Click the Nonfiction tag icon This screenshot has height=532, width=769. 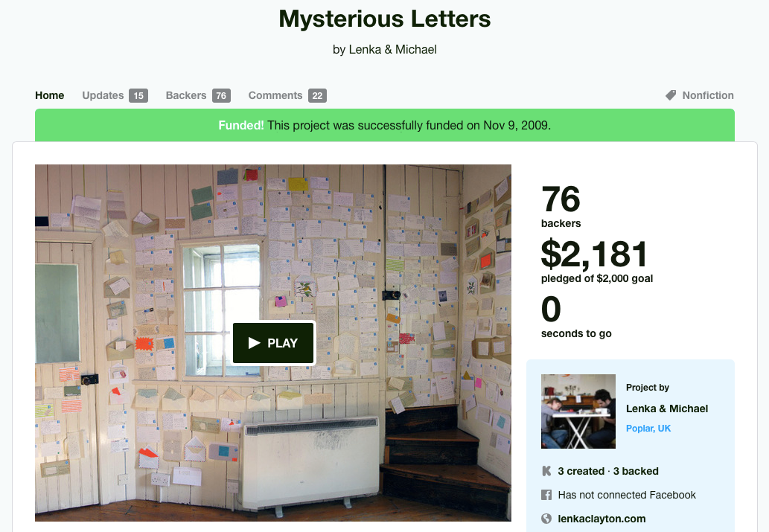(671, 95)
